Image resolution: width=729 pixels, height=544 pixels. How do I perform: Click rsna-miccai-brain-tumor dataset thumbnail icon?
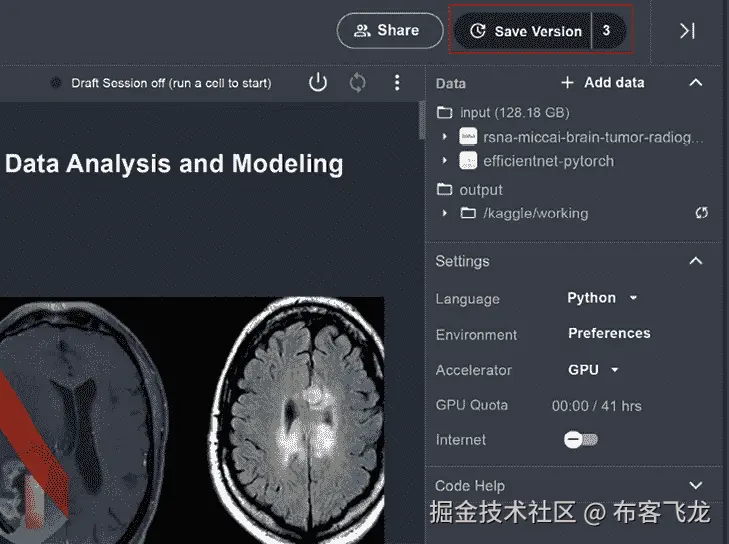point(468,136)
